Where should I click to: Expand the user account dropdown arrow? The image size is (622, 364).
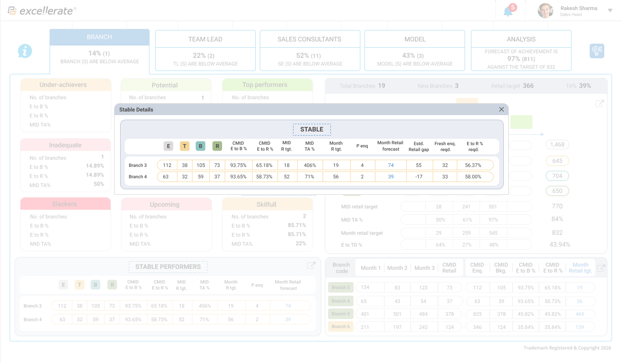pos(610,10)
